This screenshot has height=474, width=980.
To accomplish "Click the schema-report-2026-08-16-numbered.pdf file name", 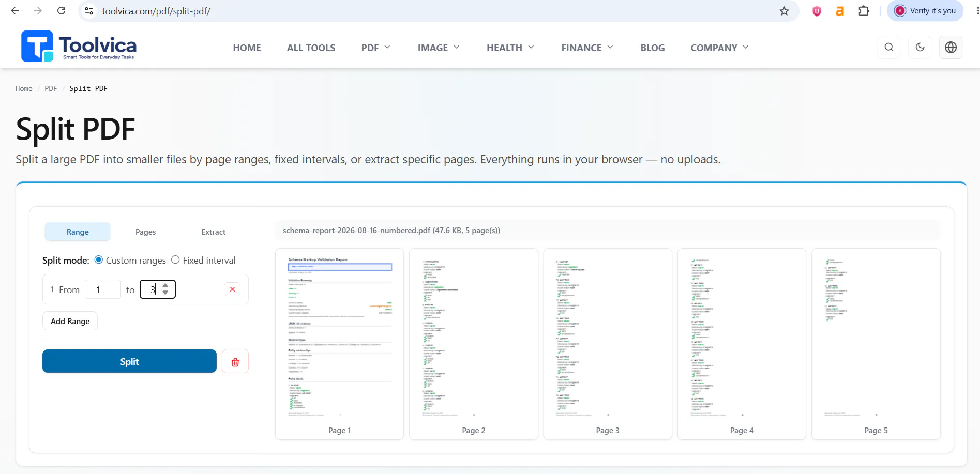I will tap(356, 231).
